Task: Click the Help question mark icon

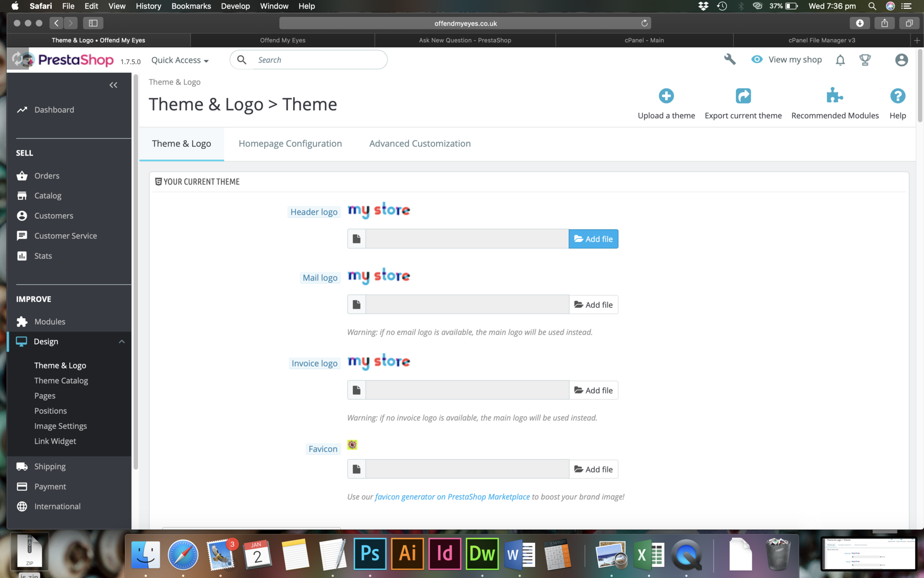Action: (897, 96)
